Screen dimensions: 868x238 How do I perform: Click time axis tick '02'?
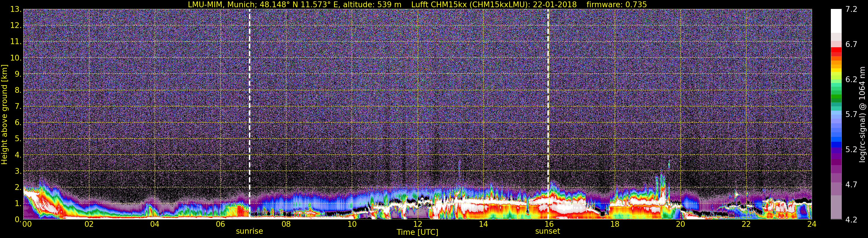(89, 224)
